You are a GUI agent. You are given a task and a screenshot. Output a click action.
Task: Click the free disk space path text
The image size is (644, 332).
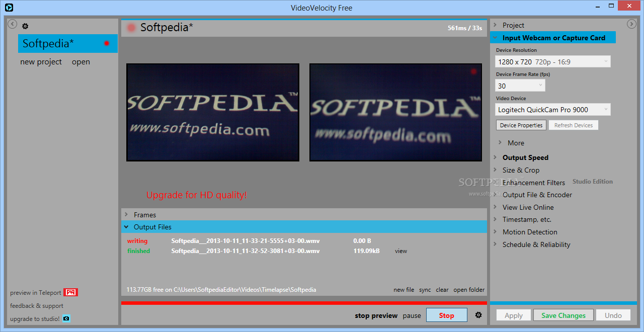[221, 290]
